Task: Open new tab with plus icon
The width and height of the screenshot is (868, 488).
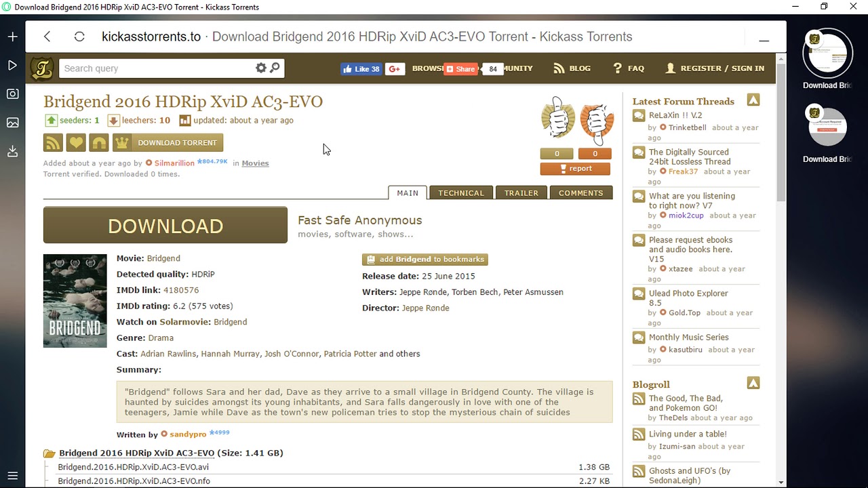Action: 12,37
